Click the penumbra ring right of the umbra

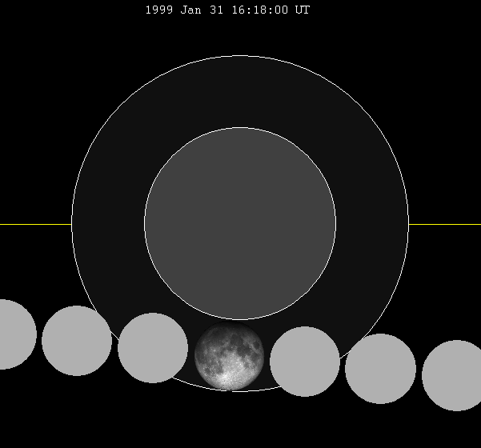(x=372, y=223)
